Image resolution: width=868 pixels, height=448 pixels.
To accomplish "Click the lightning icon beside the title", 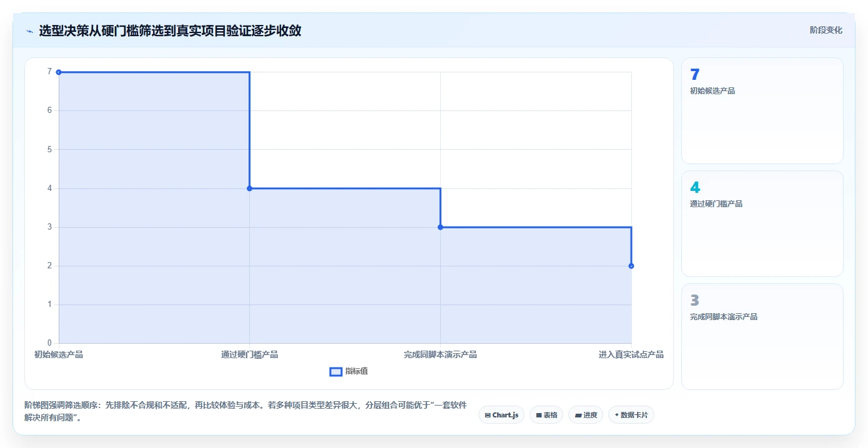I will point(29,31).
